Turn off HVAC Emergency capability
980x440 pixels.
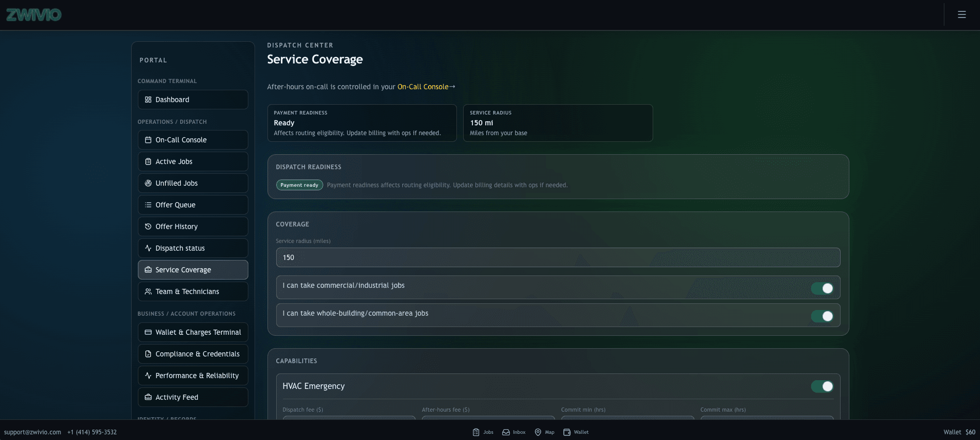(822, 386)
